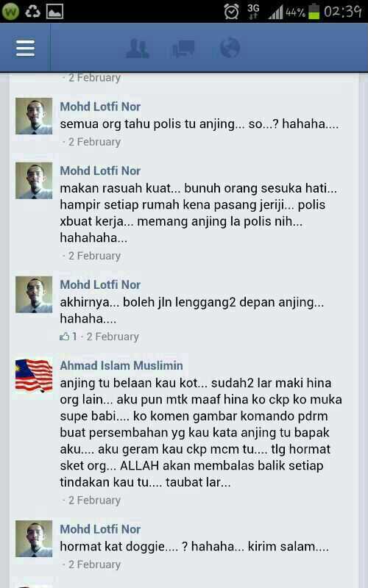Tap the battery status icon
This screenshot has width=368, height=588.
click(314, 11)
